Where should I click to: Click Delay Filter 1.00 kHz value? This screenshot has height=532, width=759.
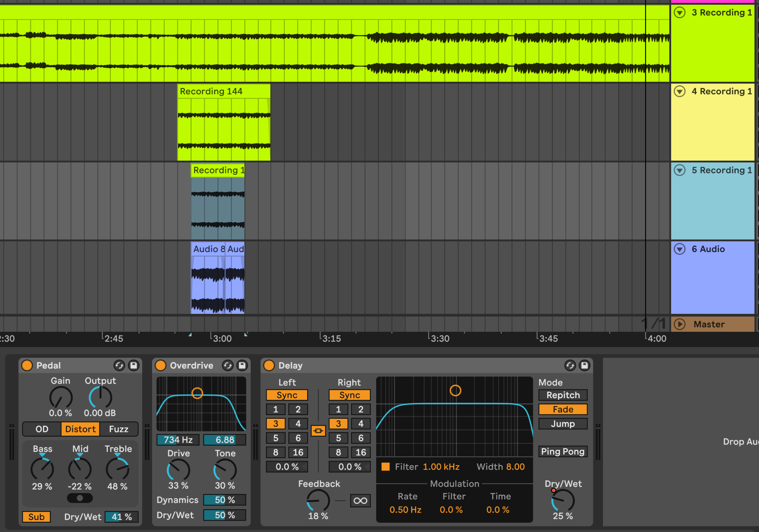click(x=441, y=467)
